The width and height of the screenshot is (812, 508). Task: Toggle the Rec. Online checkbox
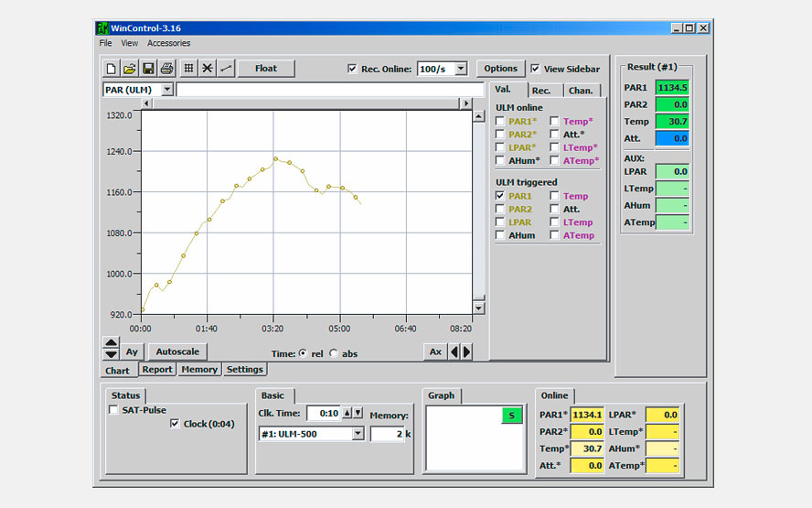pyautogui.click(x=352, y=69)
